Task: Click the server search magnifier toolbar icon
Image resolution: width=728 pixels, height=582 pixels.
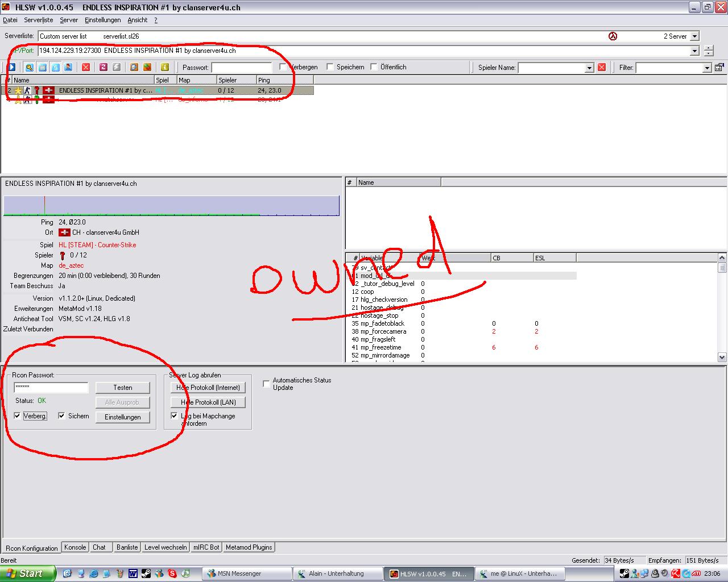Action: (x=29, y=67)
